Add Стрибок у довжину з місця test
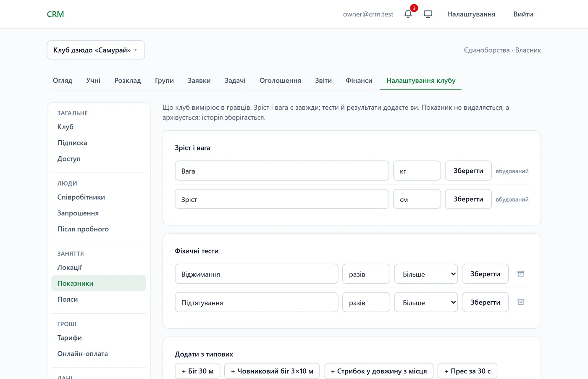Image resolution: width=588 pixels, height=379 pixels. (379, 371)
